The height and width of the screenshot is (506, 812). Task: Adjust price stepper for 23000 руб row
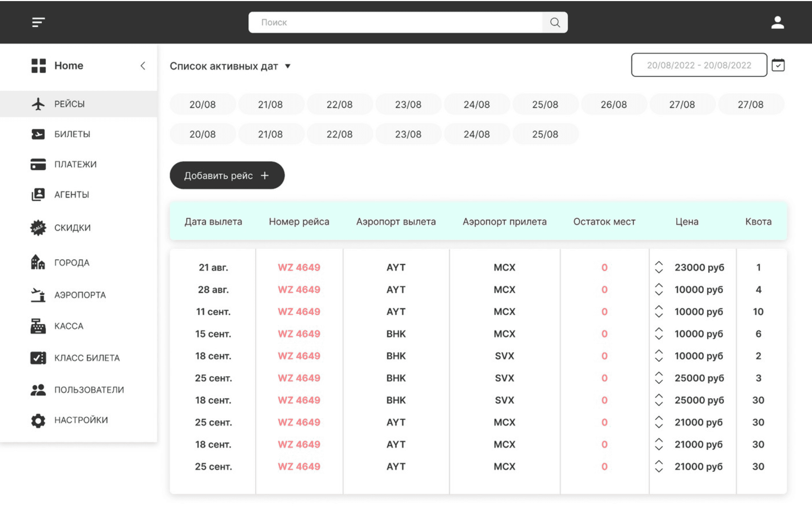coord(658,267)
